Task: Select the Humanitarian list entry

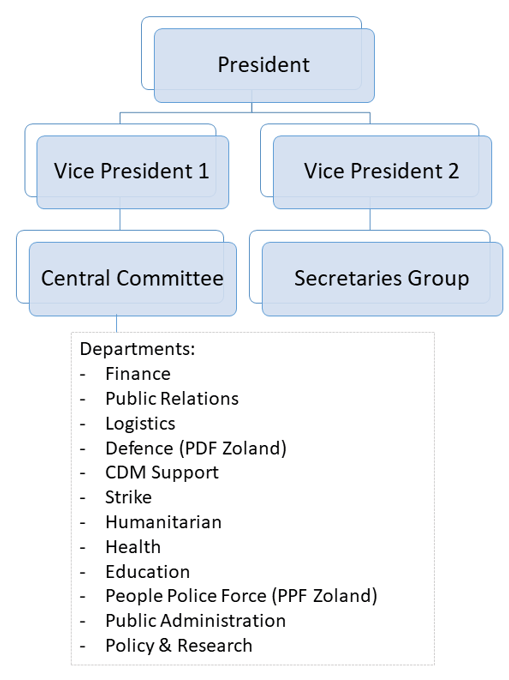Action: pos(163,522)
